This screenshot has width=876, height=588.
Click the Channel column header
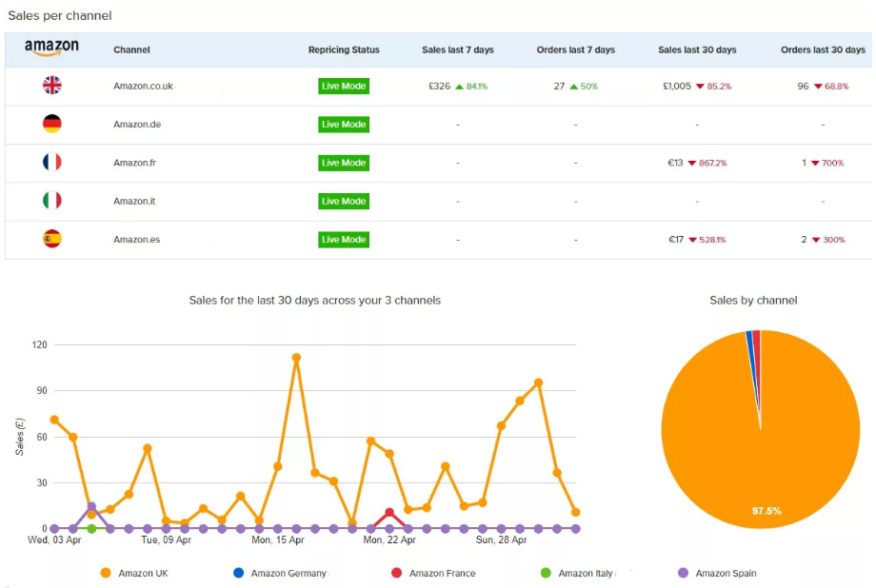tap(131, 49)
